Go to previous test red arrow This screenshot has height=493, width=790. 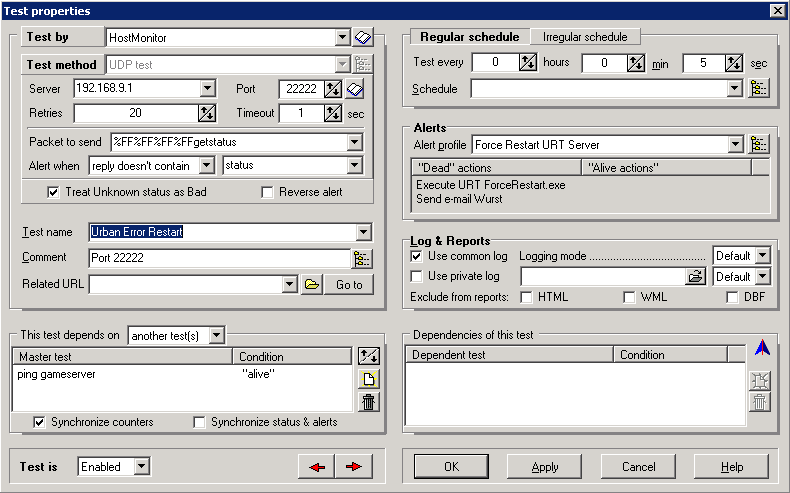click(317, 467)
